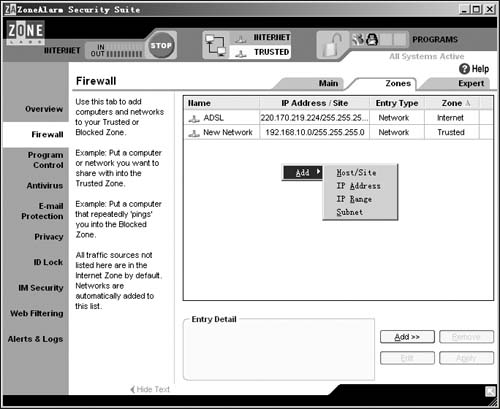Open the Overview panel in sidebar

[x=44, y=109]
